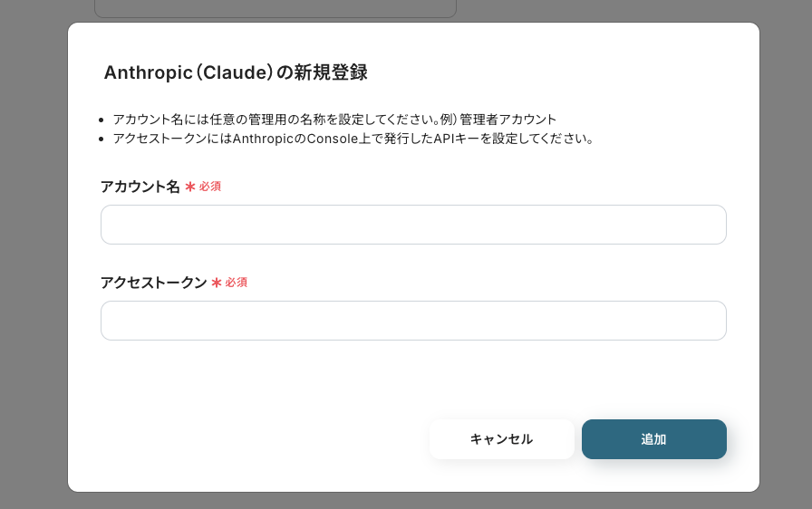812x509 pixels.
Task: Select the アカウント名 field label
Action: 140,187
